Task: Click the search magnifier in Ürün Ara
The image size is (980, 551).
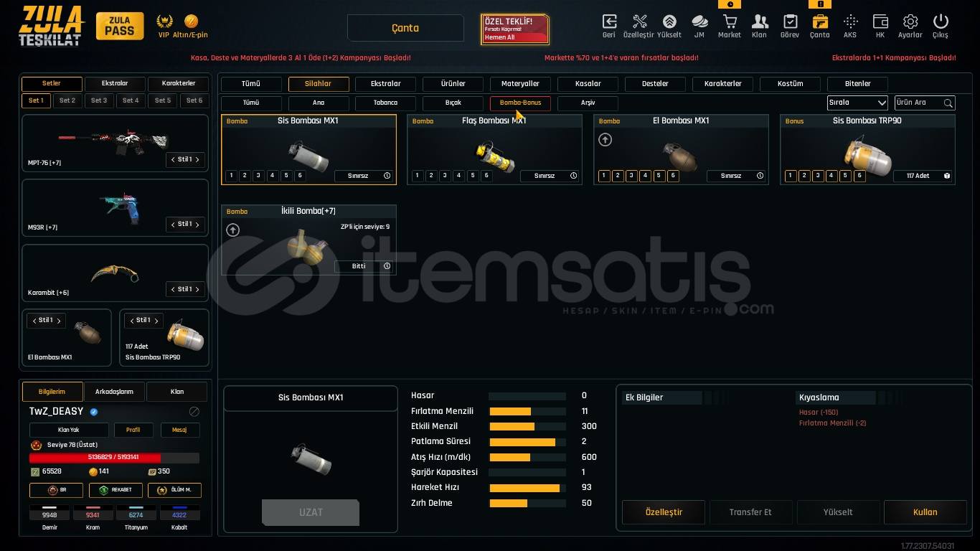Action: (948, 103)
